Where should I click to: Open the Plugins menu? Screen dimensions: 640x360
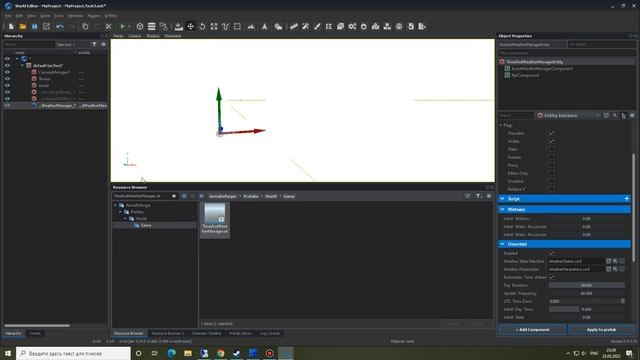(x=94, y=16)
